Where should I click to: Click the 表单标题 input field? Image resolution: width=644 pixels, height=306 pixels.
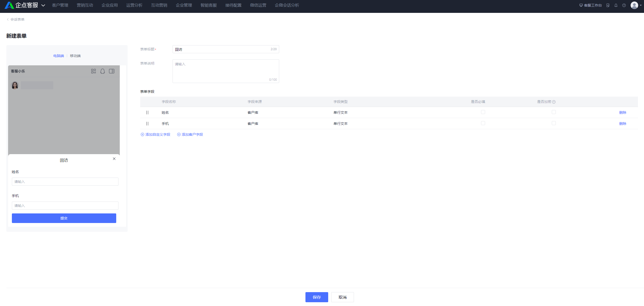pos(226,49)
